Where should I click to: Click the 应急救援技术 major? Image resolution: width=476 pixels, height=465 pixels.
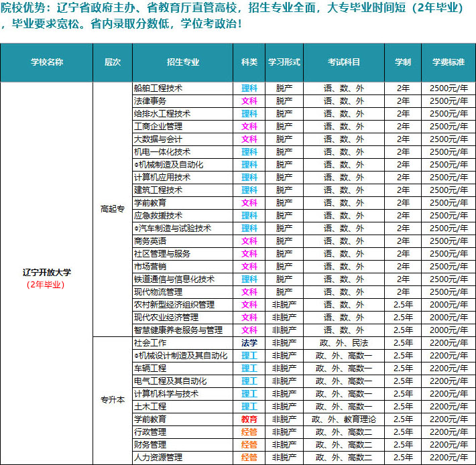tap(158, 216)
